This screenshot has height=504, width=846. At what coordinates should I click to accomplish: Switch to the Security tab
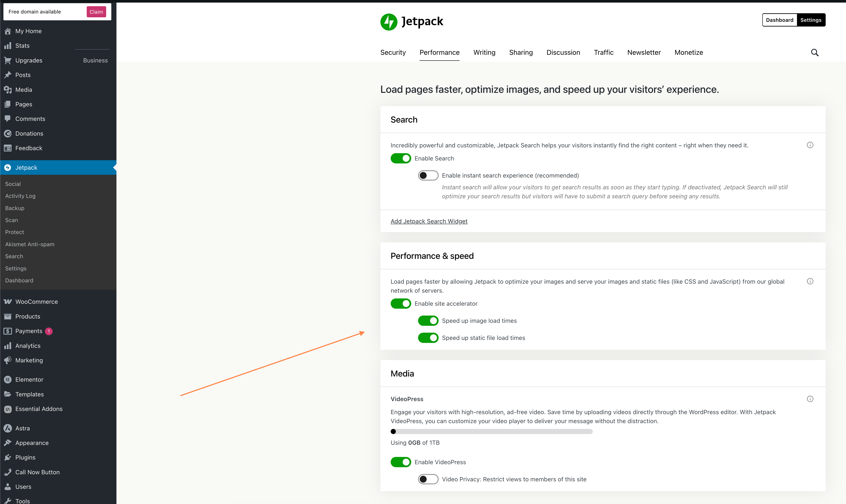pos(393,52)
